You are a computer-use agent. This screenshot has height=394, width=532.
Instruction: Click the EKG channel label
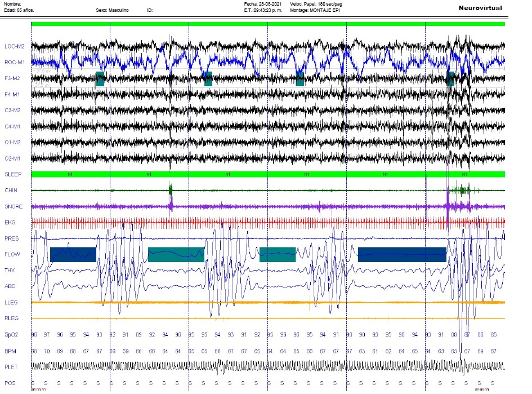point(10,223)
